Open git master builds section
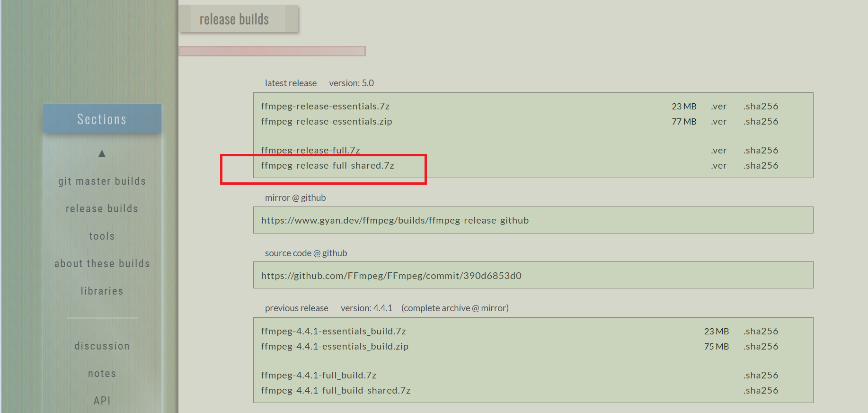 point(102,181)
